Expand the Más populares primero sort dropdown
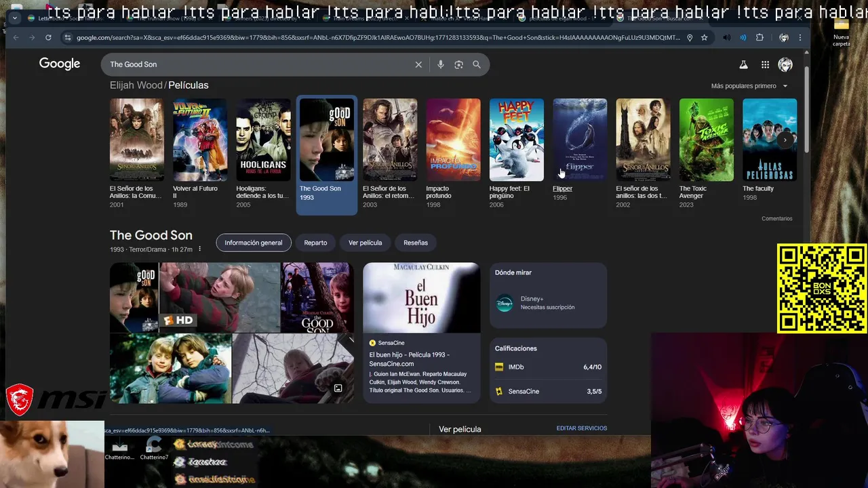Viewport: 868px width, 488px height. (749, 86)
